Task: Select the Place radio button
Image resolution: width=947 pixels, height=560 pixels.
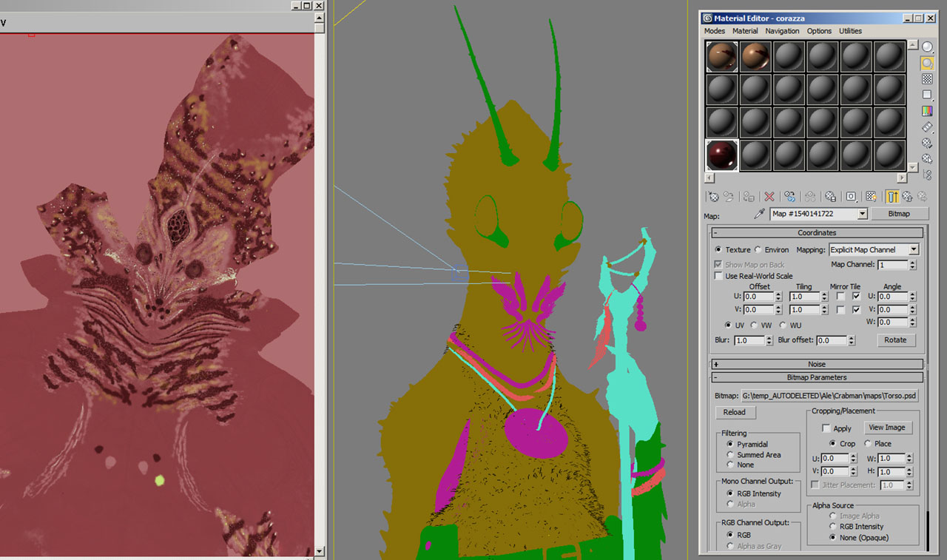Action: coord(868,444)
